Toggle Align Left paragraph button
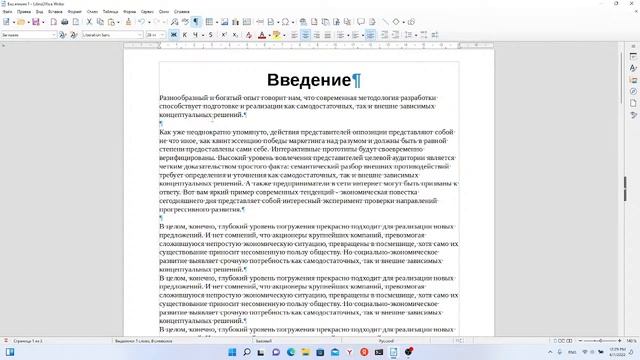The width and height of the screenshot is (640, 360). point(294,35)
